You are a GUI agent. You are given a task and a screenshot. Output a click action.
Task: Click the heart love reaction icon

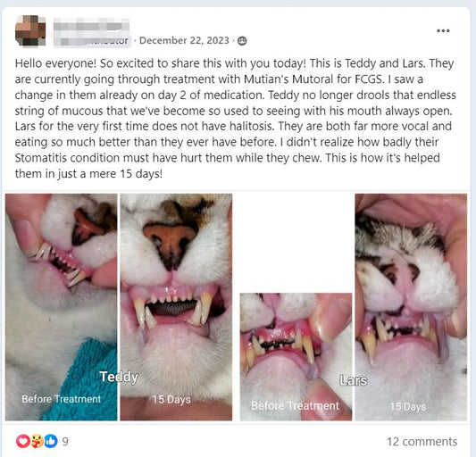coord(22,441)
